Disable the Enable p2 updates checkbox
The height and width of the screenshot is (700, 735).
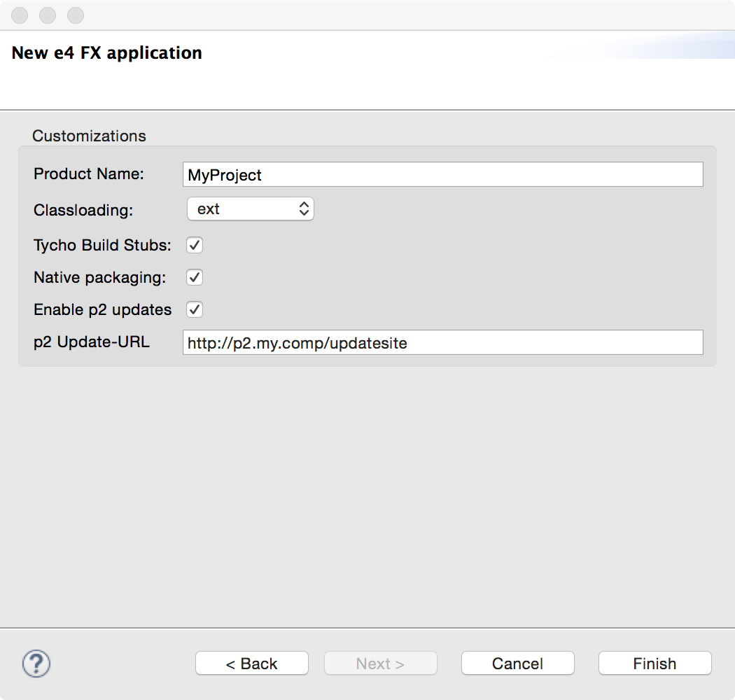(x=195, y=309)
